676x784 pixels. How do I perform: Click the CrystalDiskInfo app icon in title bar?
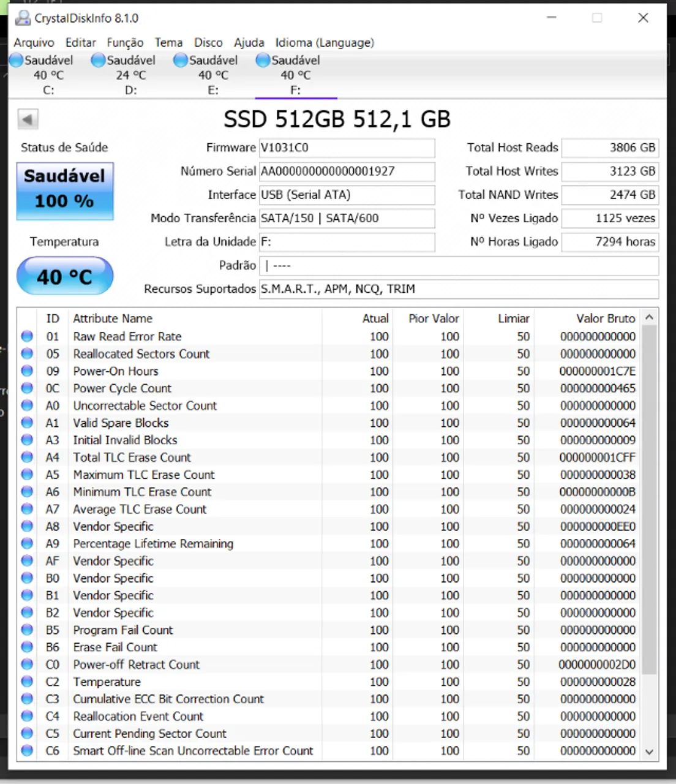[23, 18]
